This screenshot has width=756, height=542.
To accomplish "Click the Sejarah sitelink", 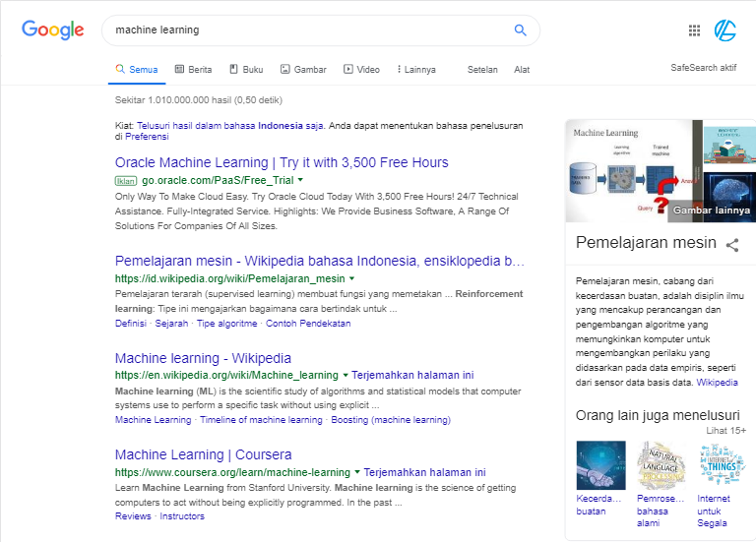I will pyautogui.click(x=171, y=324).
